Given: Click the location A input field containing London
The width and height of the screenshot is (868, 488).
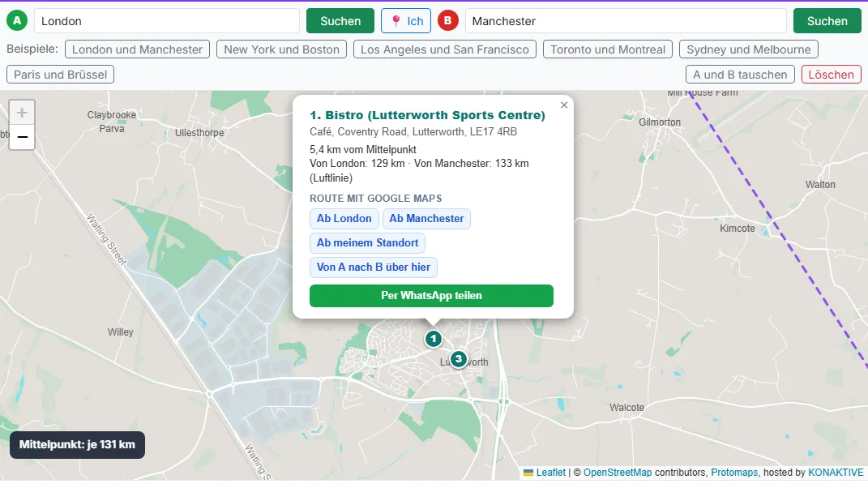Looking at the screenshot, I should tap(167, 21).
